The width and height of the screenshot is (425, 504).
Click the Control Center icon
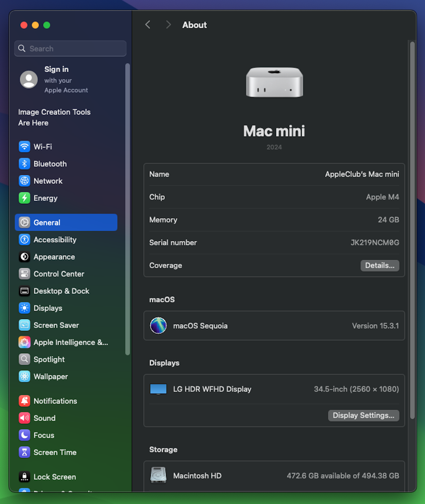tap(24, 274)
